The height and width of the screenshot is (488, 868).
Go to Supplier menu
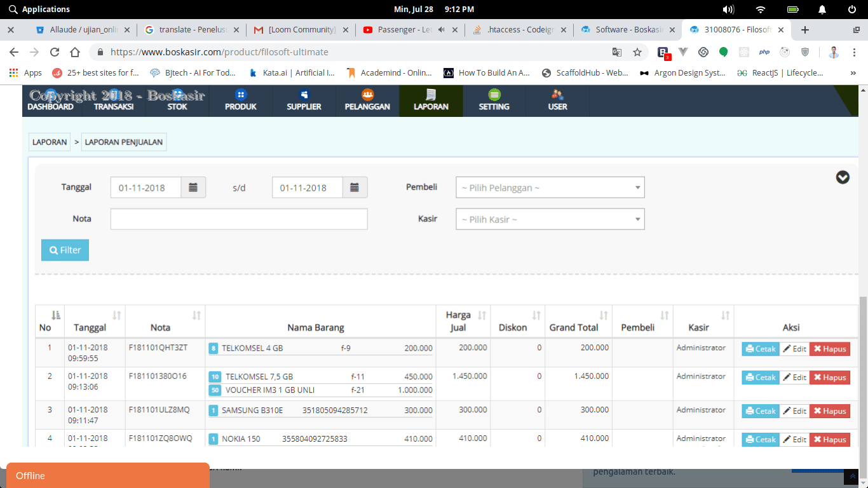[x=304, y=101]
